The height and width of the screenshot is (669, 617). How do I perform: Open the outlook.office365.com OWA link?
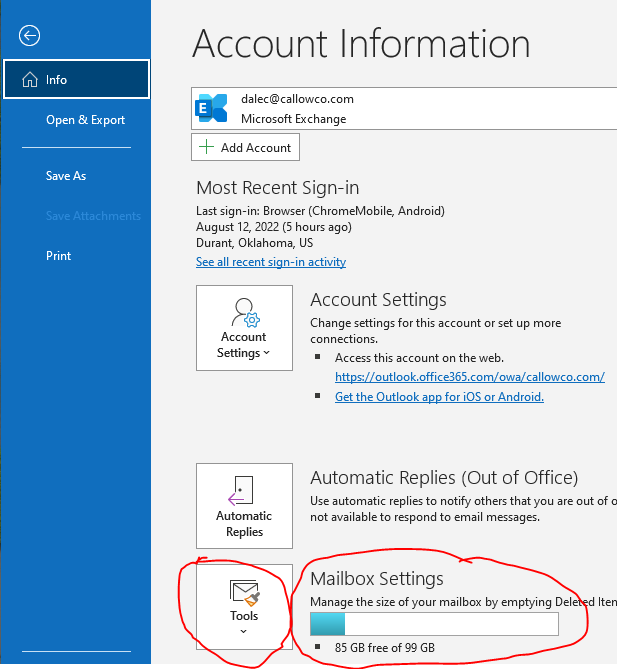pyautogui.click(x=470, y=377)
